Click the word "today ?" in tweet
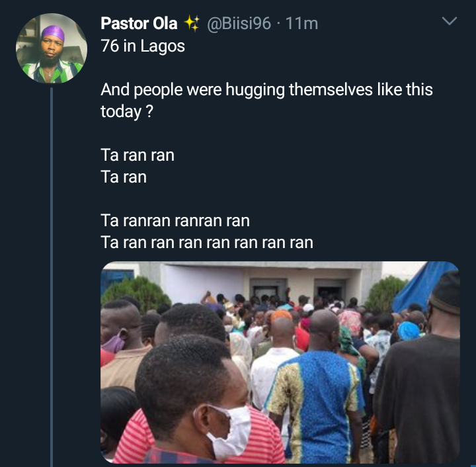 (x=127, y=112)
